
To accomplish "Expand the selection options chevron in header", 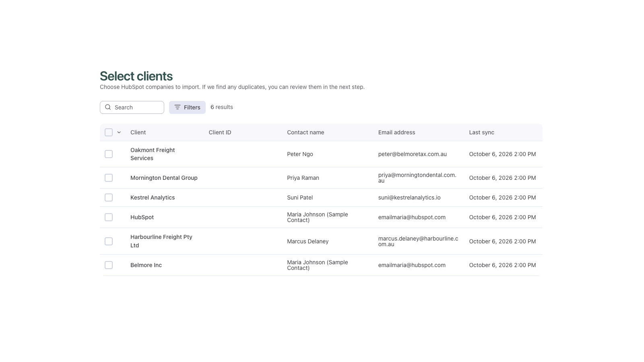I will tap(119, 132).
